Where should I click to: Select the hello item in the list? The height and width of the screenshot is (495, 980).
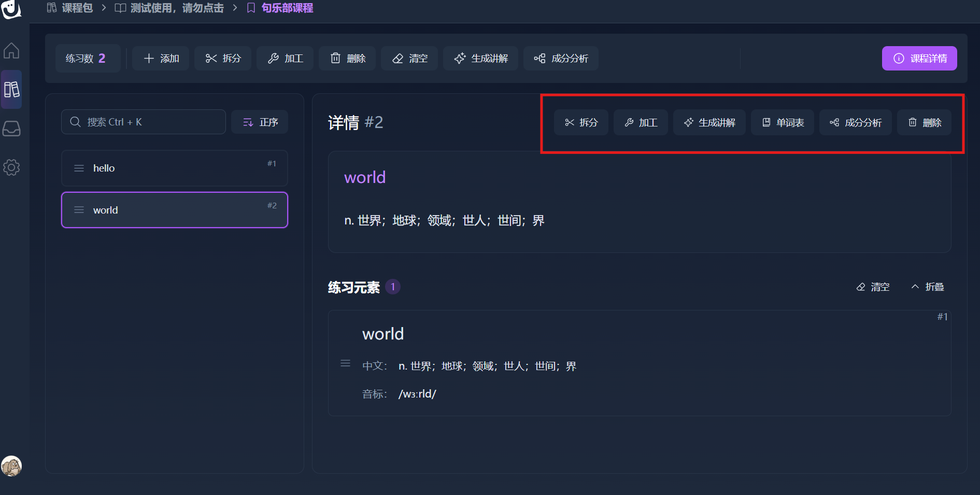[x=174, y=168]
